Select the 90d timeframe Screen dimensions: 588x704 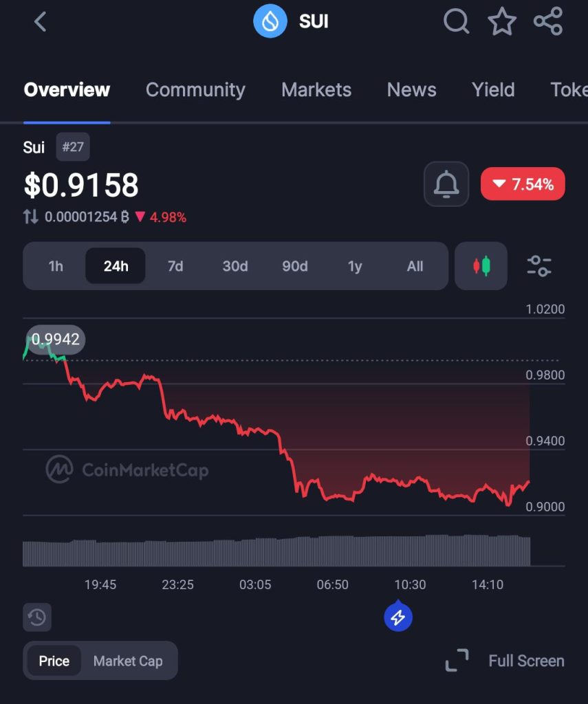coord(294,266)
